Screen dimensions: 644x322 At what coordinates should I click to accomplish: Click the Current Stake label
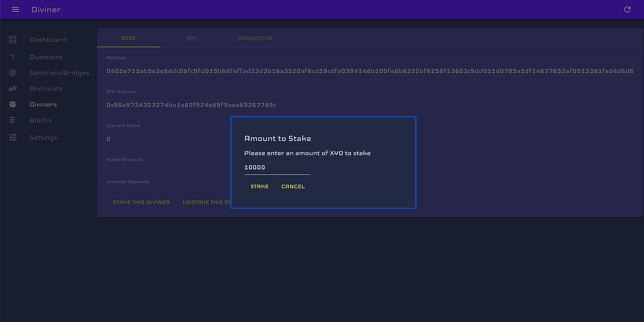tap(123, 125)
